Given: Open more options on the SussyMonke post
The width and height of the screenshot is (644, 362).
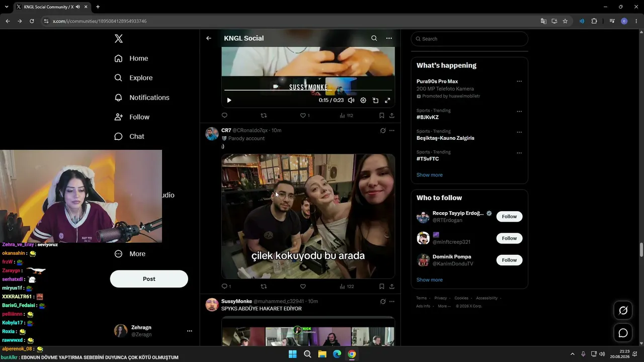Looking at the screenshot, I should pyautogui.click(x=392, y=302).
